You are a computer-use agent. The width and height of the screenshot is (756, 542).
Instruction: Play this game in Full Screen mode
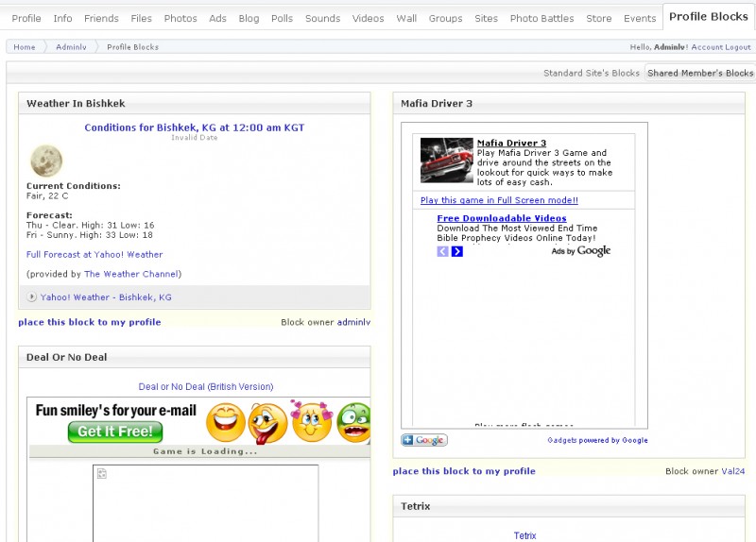click(x=499, y=200)
